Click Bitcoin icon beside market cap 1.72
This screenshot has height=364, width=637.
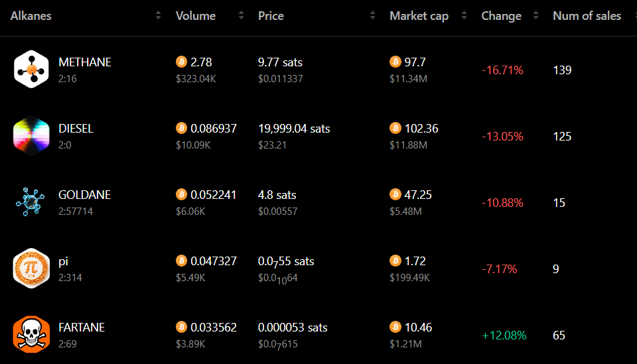click(x=395, y=261)
